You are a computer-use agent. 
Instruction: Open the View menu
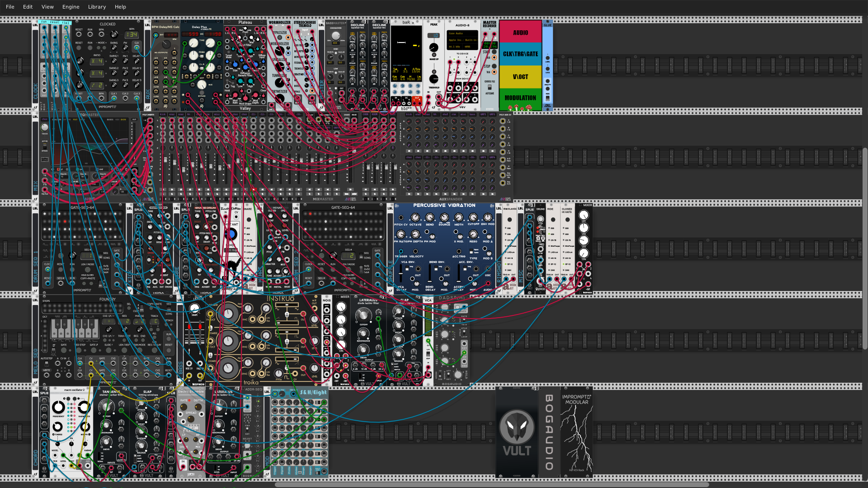coord(47,7)
